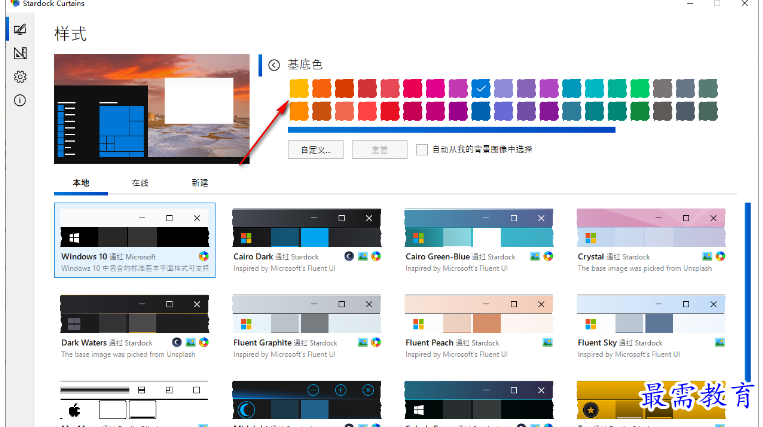Select the Cairo Dark style thumbnail
Image resolution: width=763 pixels, height=427 pixels.
click(x=307, y=228)
